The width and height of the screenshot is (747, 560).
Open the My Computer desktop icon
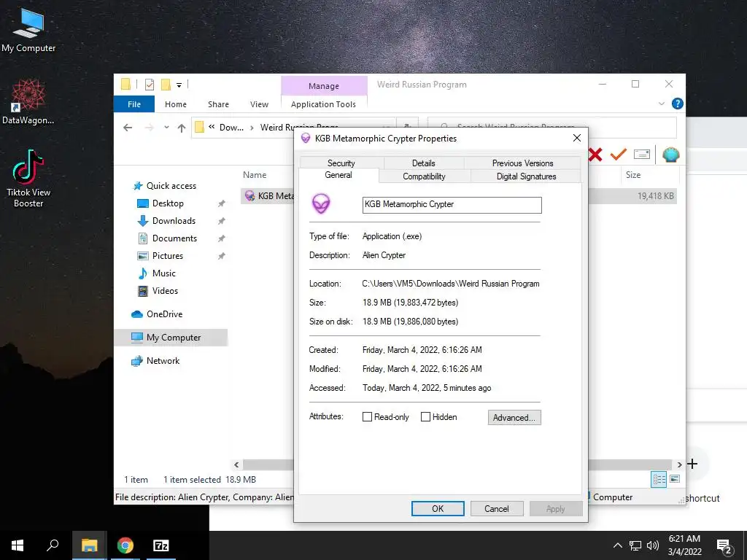[28, 31]
